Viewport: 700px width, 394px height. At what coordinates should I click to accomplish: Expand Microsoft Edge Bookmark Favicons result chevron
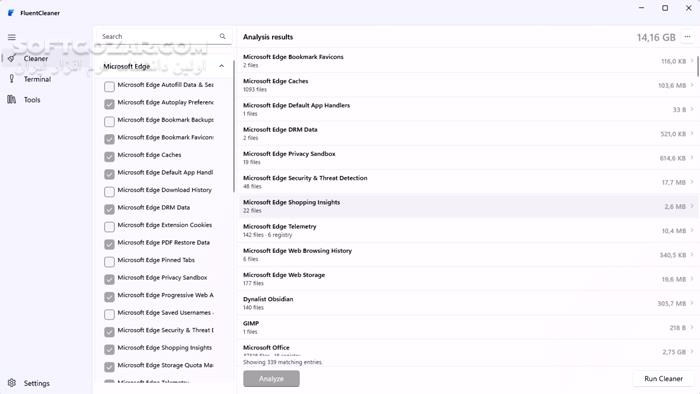(692, 61)
